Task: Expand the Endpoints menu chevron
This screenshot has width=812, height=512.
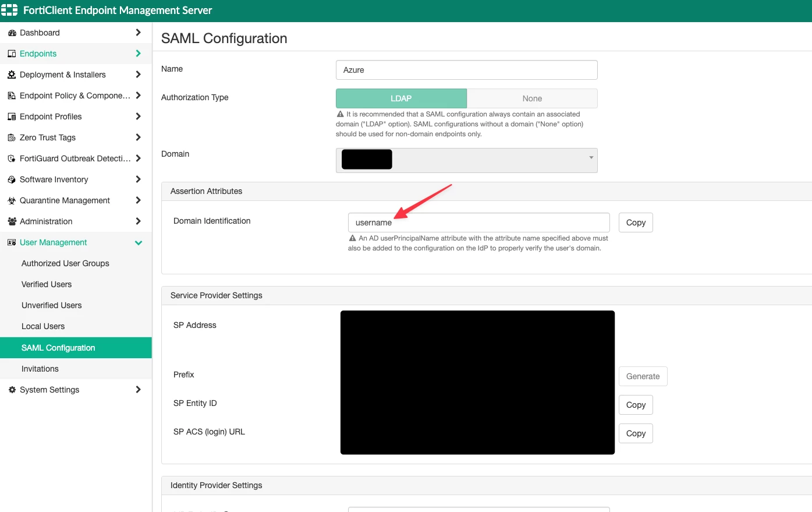Action: click(138, 54)
